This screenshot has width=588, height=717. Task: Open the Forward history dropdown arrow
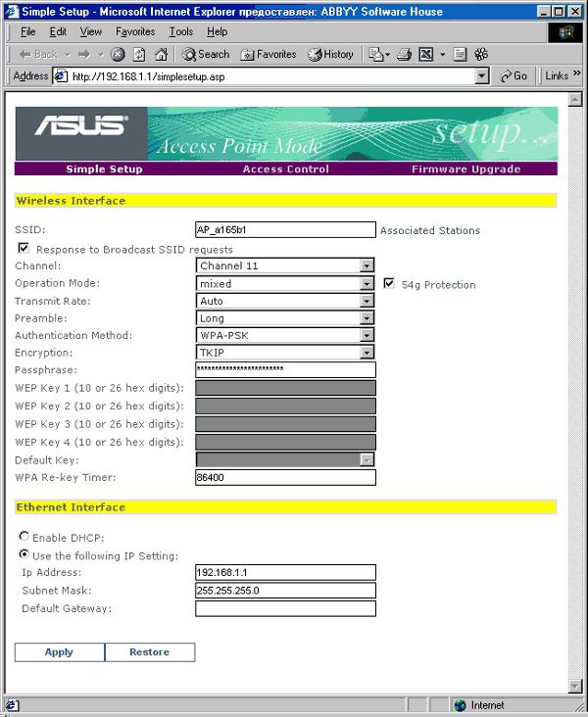[x=100, y=55]
